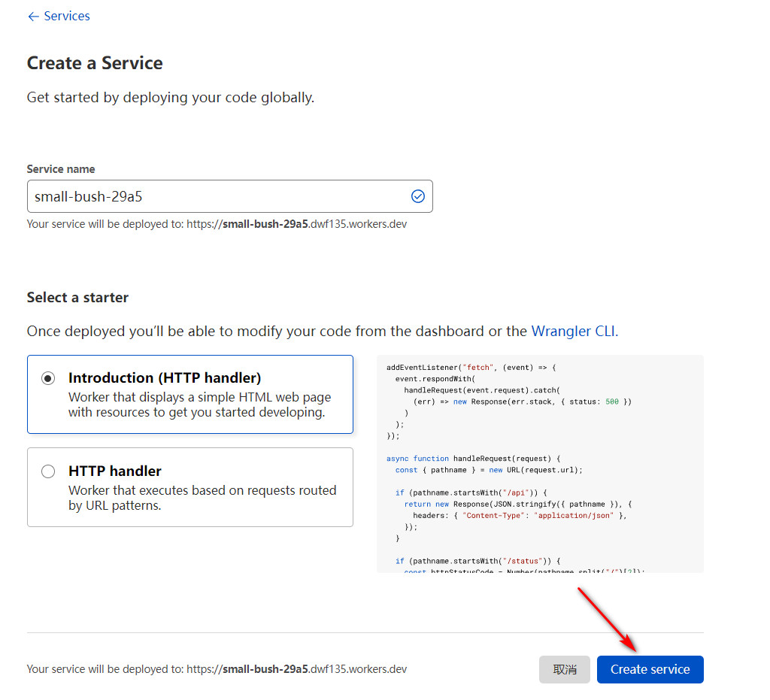Click inside the code preview panel

[x=540, y=464]
